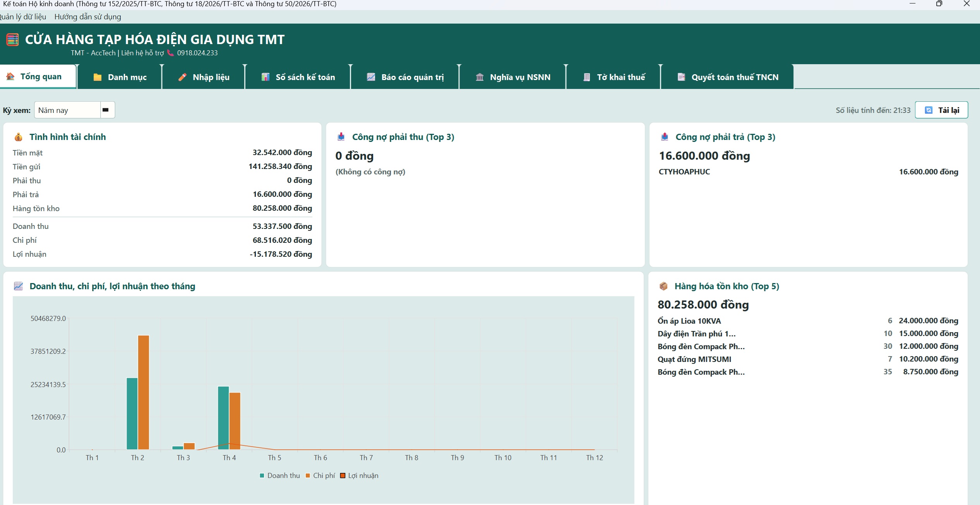The image size is (980, 505).
Task: Click the Lợi nhuận value -15.178.520 đồng
Action: [281, 254]
